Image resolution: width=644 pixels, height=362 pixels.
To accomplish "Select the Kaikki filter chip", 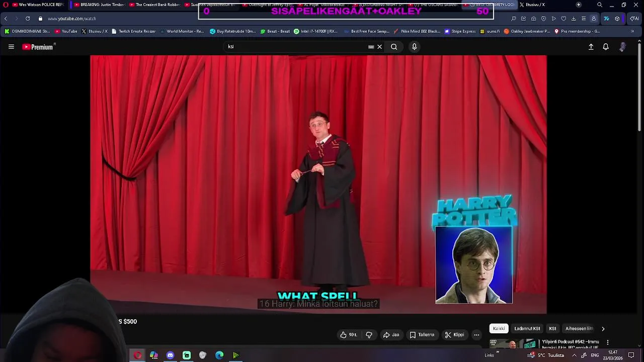I will click(x=499, y=328).
